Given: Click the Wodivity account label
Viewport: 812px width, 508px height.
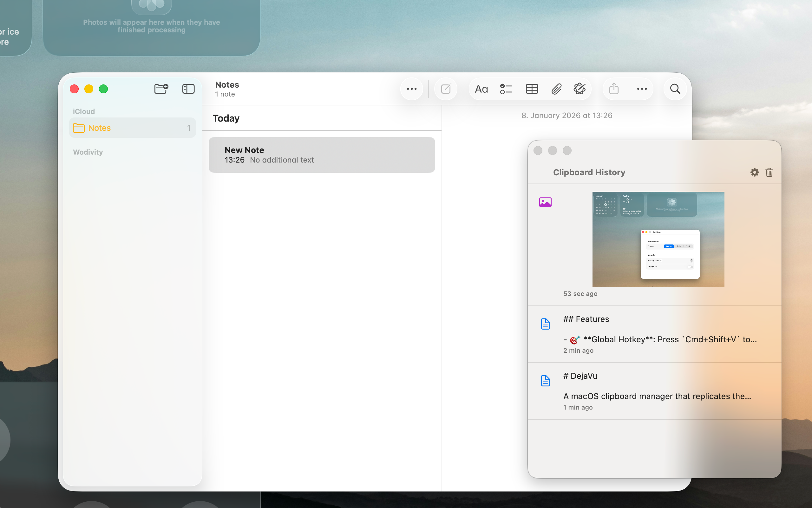Looking at the screenshot, I should [88, 152].
